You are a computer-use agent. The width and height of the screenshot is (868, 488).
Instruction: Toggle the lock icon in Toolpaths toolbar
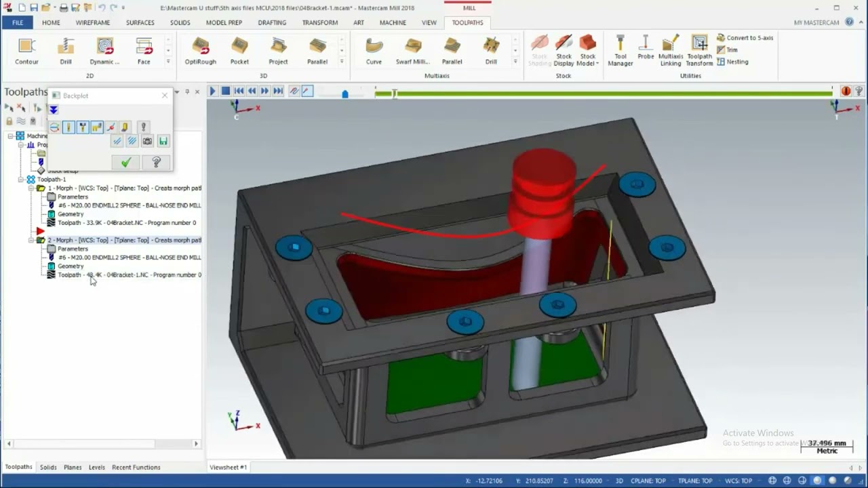[x=9, y=121]
